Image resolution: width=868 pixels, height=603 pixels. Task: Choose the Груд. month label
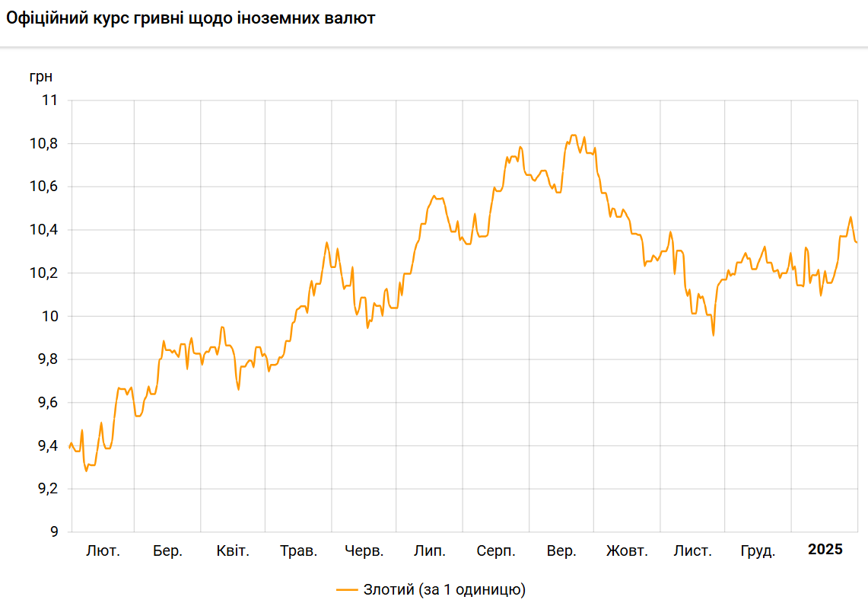coord(758,550)
